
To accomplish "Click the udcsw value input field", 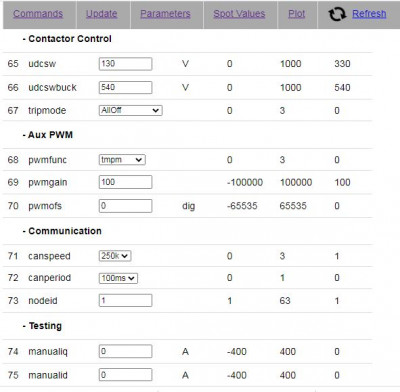I will click(125, 64).
